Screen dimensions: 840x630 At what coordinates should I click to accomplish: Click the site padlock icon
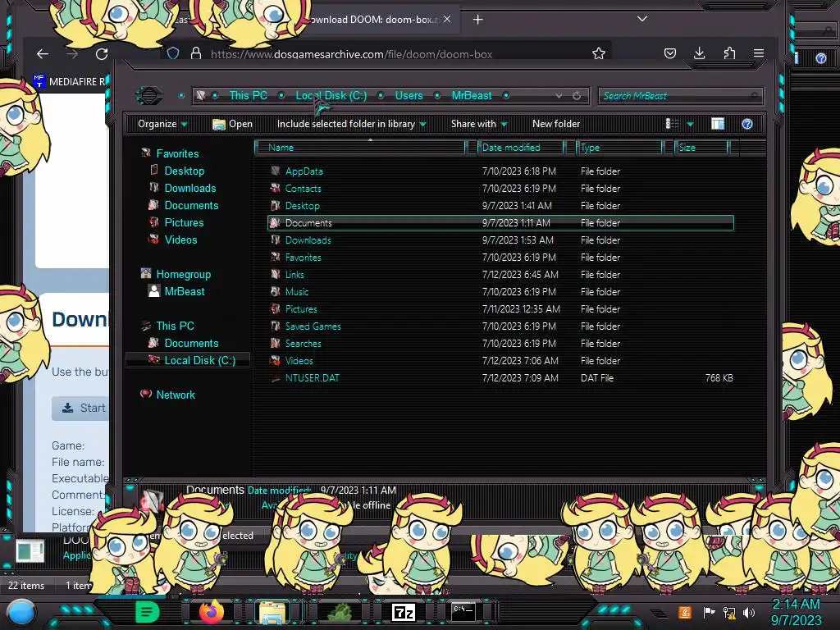click(x=196, y=53)
